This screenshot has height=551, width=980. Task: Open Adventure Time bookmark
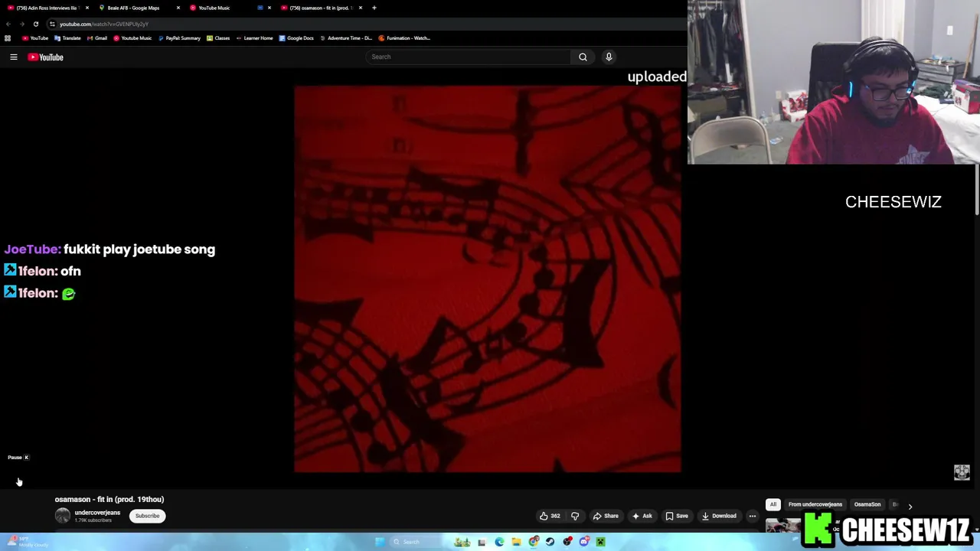pyautogui.click(x=346, y=38)
